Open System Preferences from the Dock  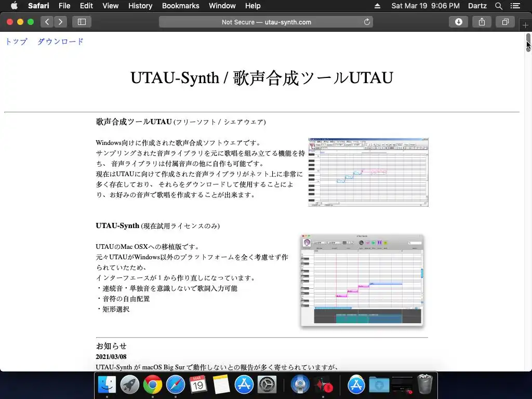point(267,384)
